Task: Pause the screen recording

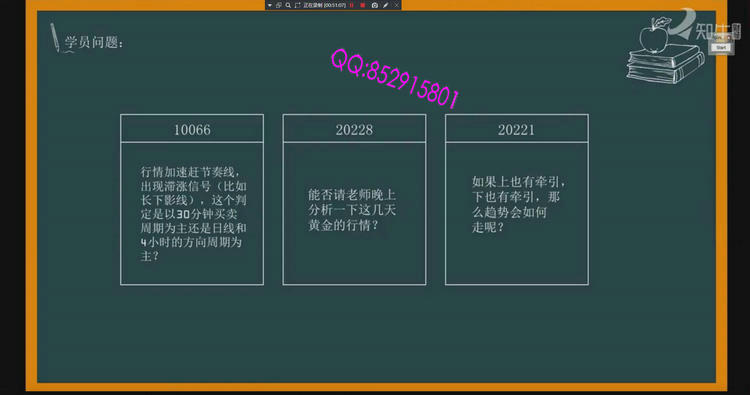Action: pyautogui.click(x=352, y=5)
